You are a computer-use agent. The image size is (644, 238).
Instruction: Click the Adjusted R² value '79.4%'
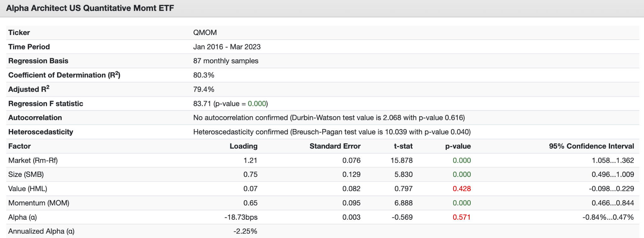(204, 89)
